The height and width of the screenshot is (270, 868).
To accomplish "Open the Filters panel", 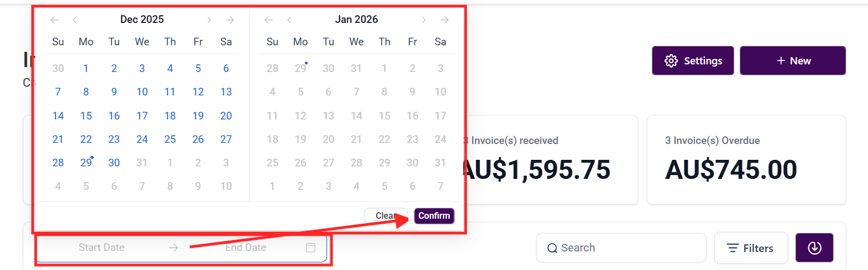I will click(751, 248).
